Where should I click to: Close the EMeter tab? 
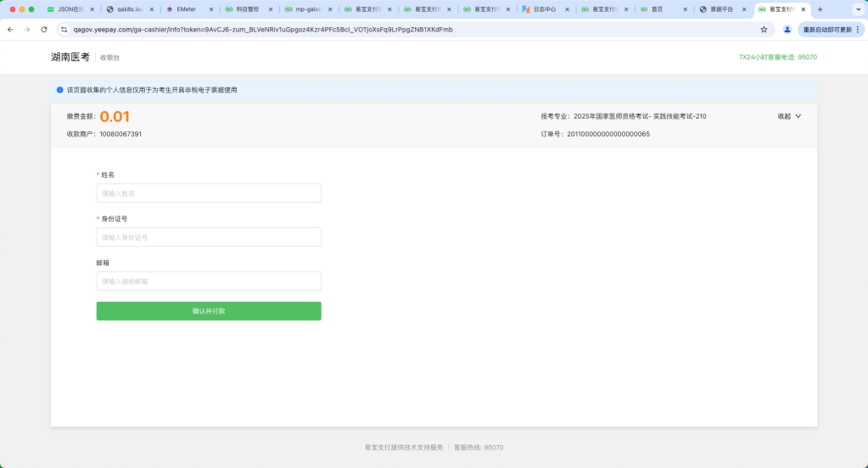point(211,9)
